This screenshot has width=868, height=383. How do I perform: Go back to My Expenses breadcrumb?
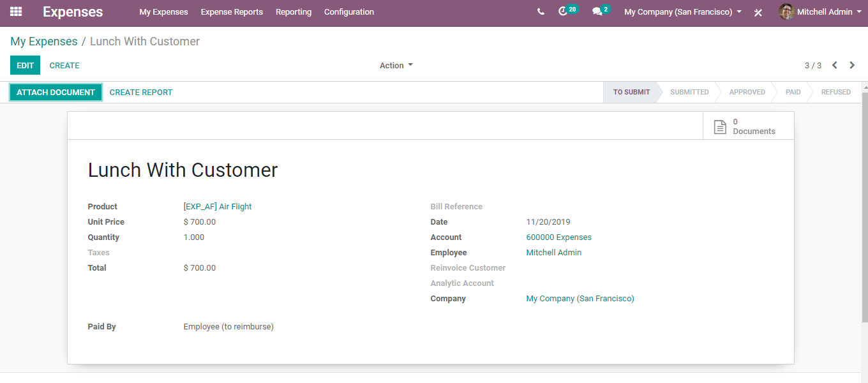tap(44, 41)
